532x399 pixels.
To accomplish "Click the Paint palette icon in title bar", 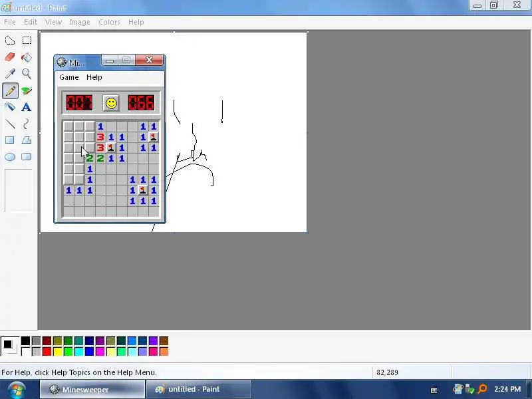I will [x=6, y=7].
